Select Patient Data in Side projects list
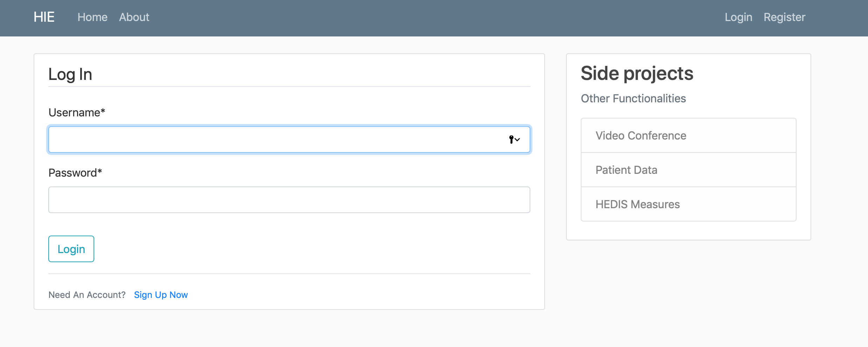The image size is (868, 347). coord(626,170)
